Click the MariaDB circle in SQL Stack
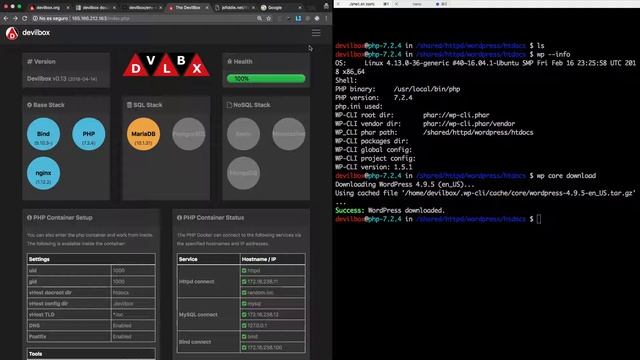The width and height of the screenshot is (640, 360). (x=143, y=134)
